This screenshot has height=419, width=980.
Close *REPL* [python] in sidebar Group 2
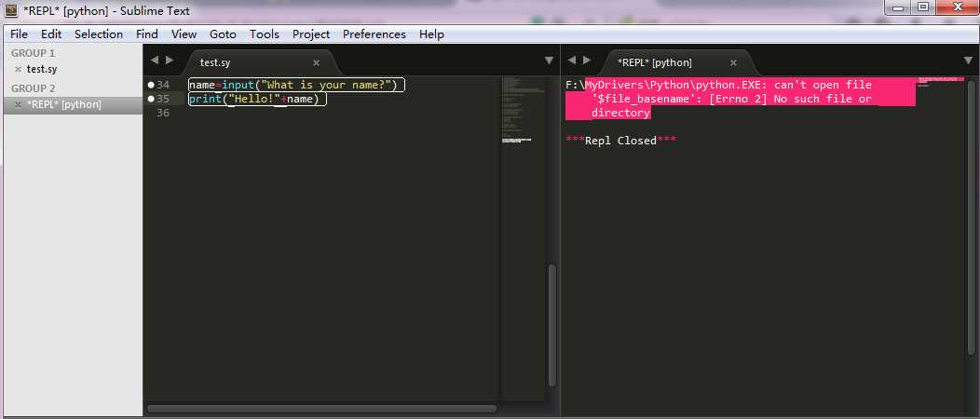(18, 105)
